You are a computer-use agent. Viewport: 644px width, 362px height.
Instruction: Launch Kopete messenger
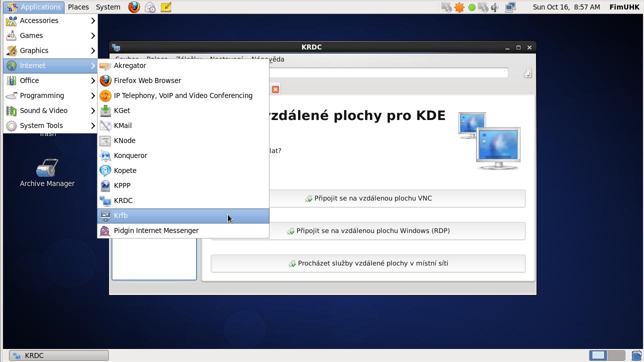[x=183, y=170]
